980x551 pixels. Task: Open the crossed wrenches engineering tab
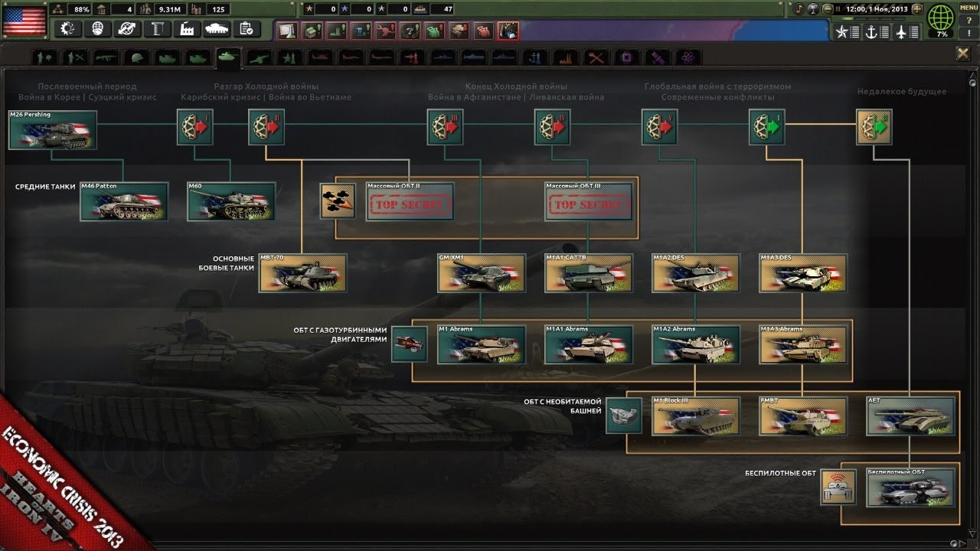pyautogui.click(x=596, y=57)
